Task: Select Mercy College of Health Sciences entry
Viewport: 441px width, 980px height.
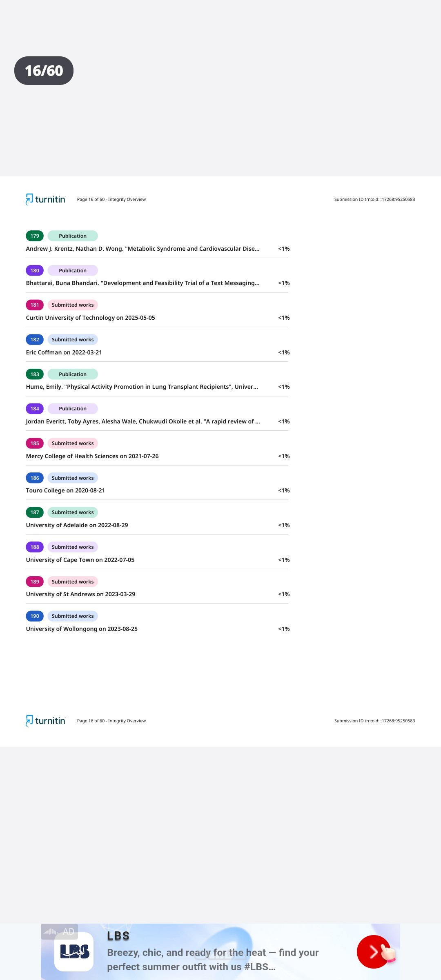Action: tap(92, 456)
